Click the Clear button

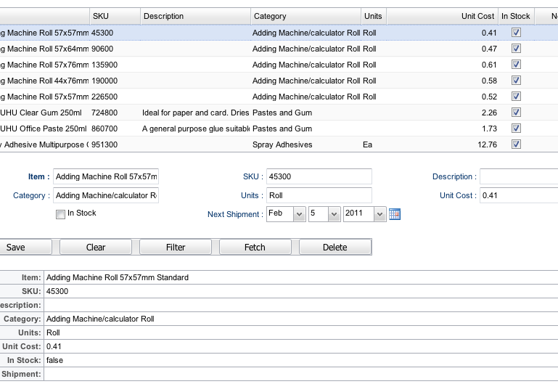(96, 248)
